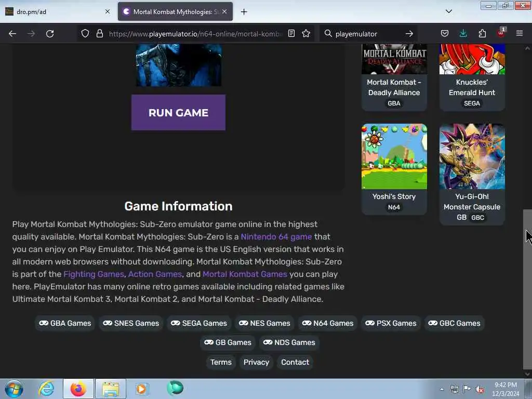Start the game with RUN GAME
532x399 pixels.
[x=179, y=112]
